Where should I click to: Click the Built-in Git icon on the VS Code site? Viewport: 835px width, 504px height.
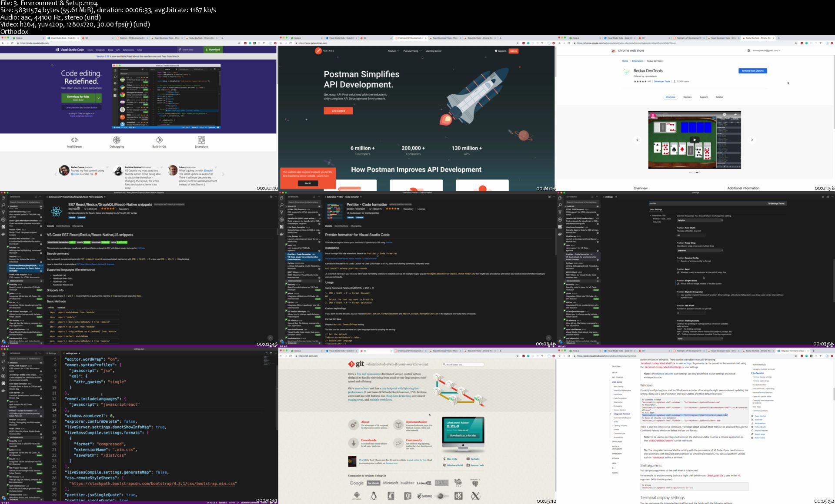click(x=159, y=140)
